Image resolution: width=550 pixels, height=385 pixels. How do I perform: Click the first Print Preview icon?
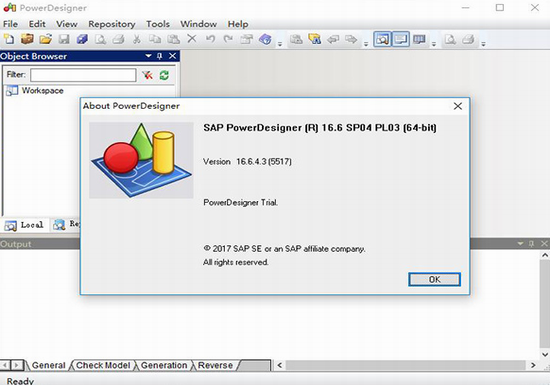(101, 39)
